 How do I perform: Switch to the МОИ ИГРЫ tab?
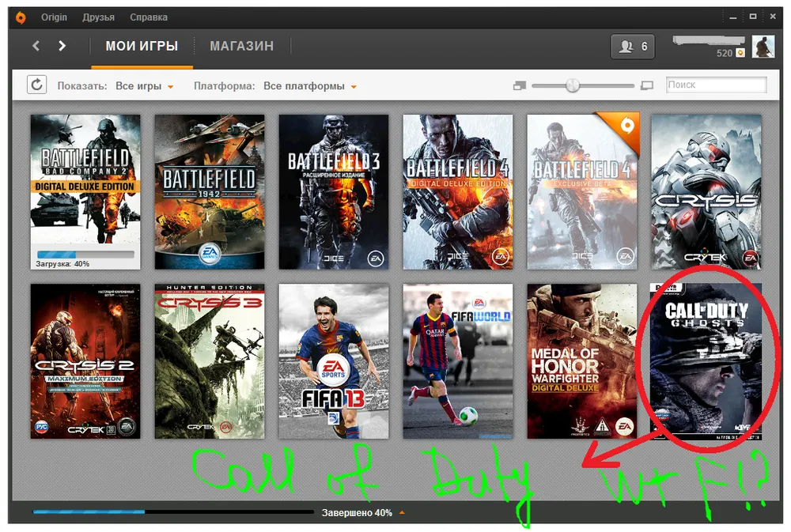coord(142,46)
